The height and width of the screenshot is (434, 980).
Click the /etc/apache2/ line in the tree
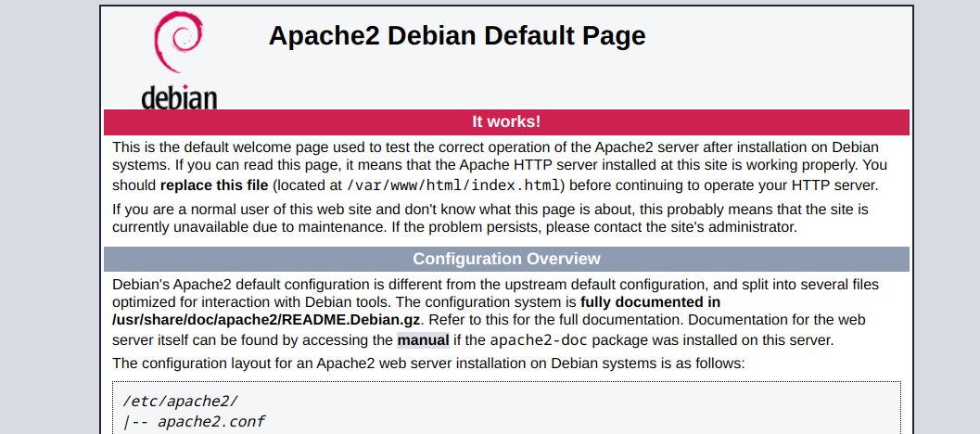click(x=181, y=401)
